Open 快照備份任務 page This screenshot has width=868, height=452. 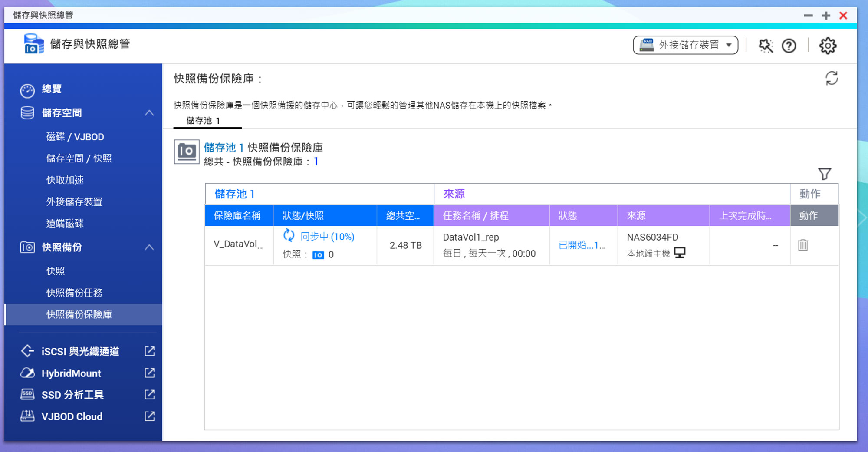[x=74, y=293]
